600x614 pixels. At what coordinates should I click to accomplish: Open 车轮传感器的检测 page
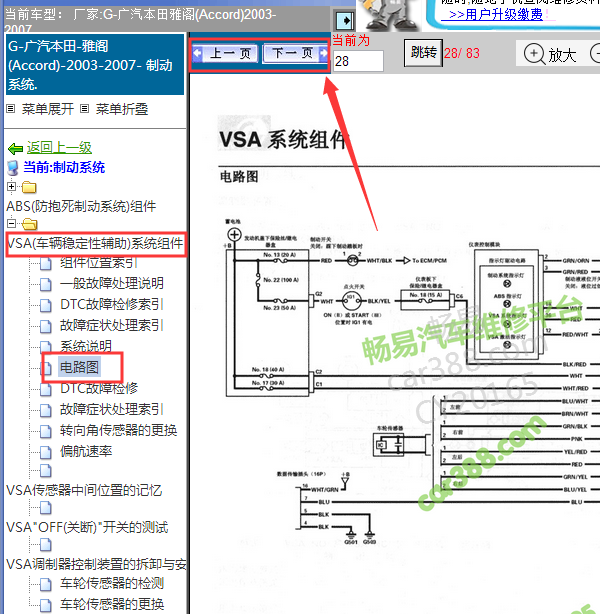tap(112, 583)
